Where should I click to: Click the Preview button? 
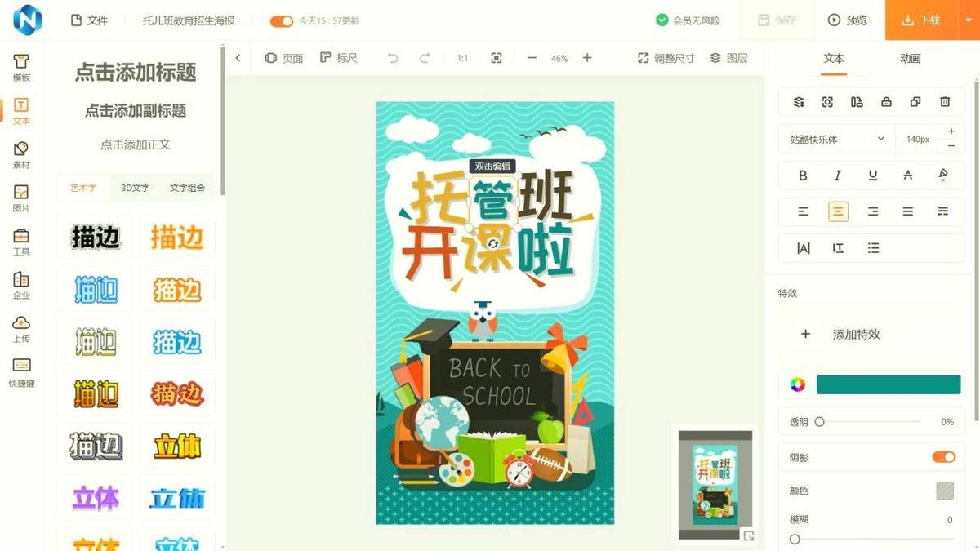coord(848,20)
